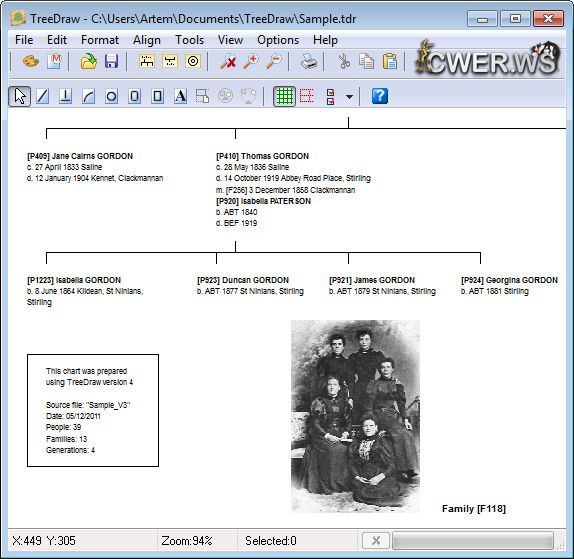Open the File menu
Image resolution: width=574 pixels, height=559 pixels.
[x=24, y=40]
